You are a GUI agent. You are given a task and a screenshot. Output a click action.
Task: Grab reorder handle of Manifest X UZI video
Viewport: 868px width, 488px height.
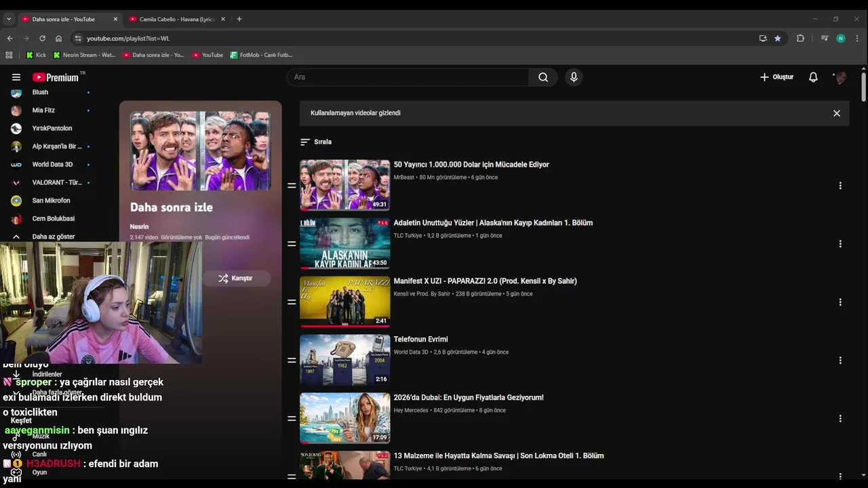click(x=292, y=302)
